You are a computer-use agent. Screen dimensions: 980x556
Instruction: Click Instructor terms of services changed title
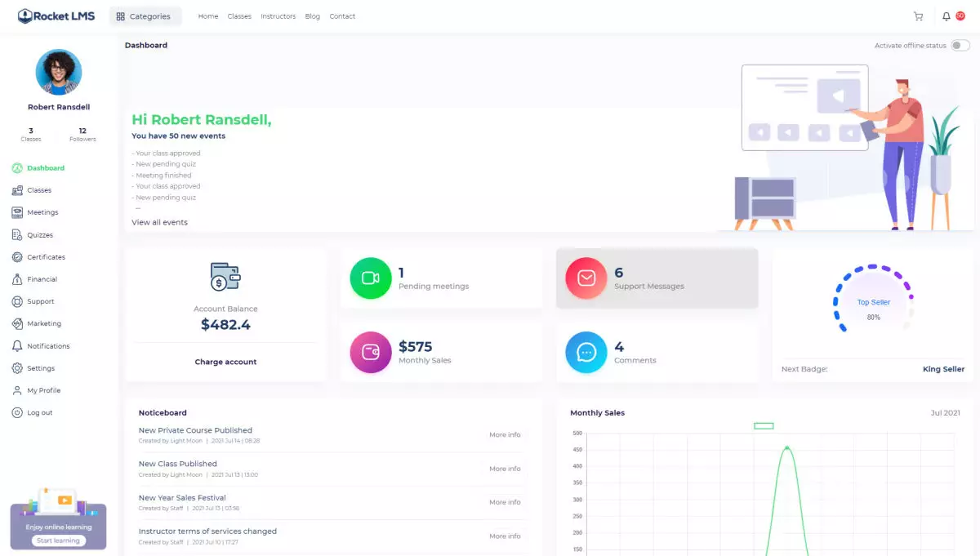tap(207, 531)
